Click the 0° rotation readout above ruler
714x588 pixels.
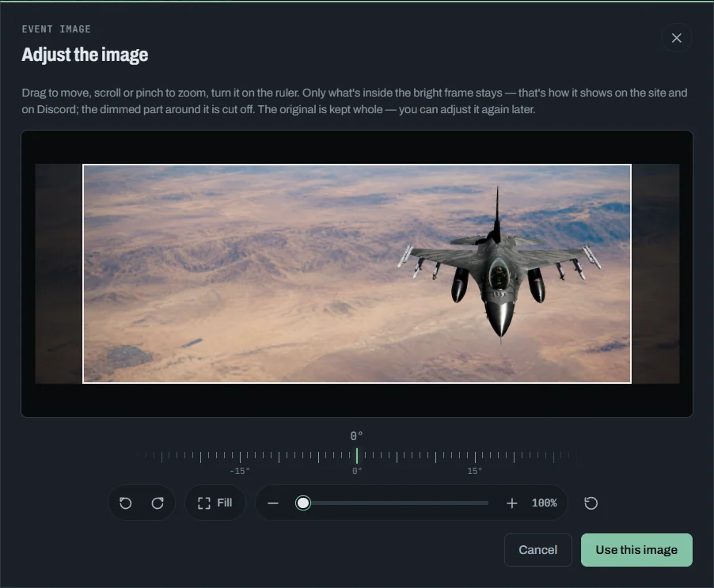pyautogui.click(x=356, y=436)
